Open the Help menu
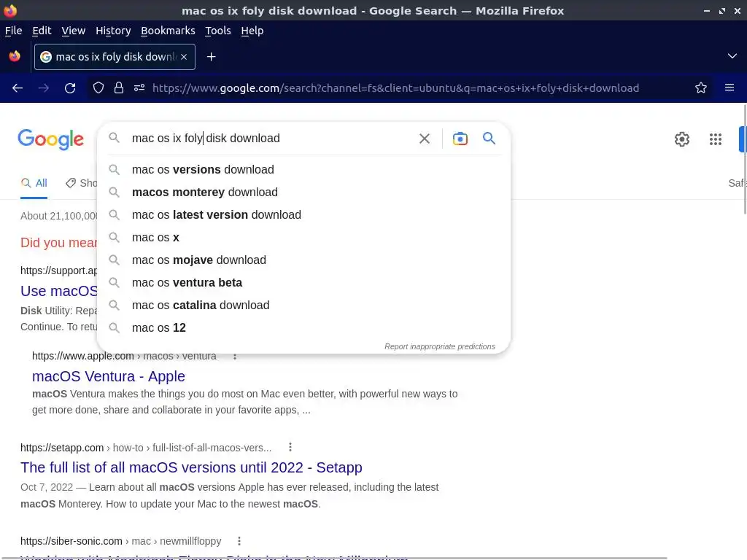The image size is (747, 560). pos(252,31)
